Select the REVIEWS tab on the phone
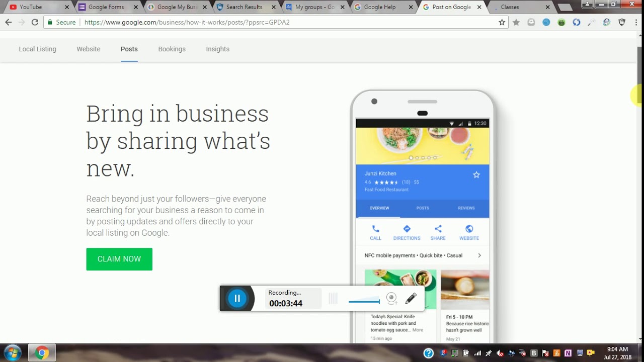 [x=466, y=208]
